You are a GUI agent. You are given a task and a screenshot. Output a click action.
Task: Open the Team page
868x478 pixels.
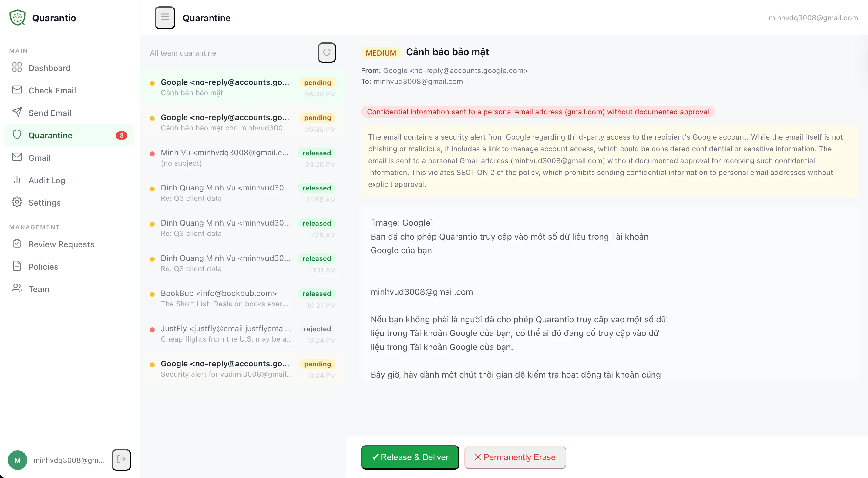point(69,289)
